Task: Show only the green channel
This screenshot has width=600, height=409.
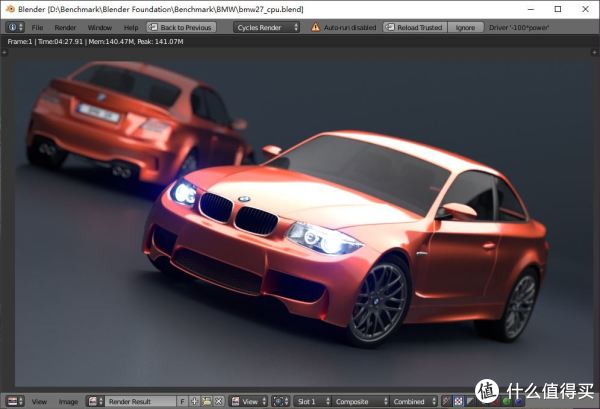Action: (506, 401)
